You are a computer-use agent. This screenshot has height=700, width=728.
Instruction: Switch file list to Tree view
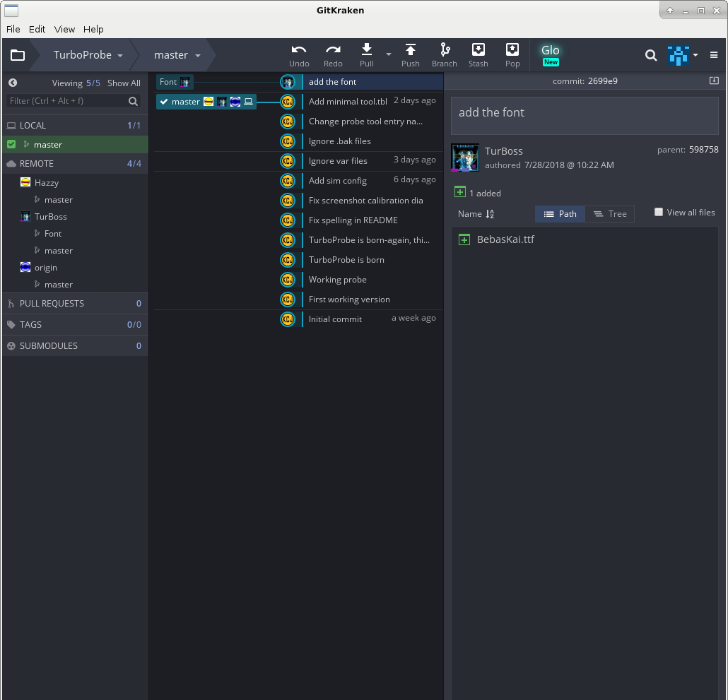click(x=610, y=214)
